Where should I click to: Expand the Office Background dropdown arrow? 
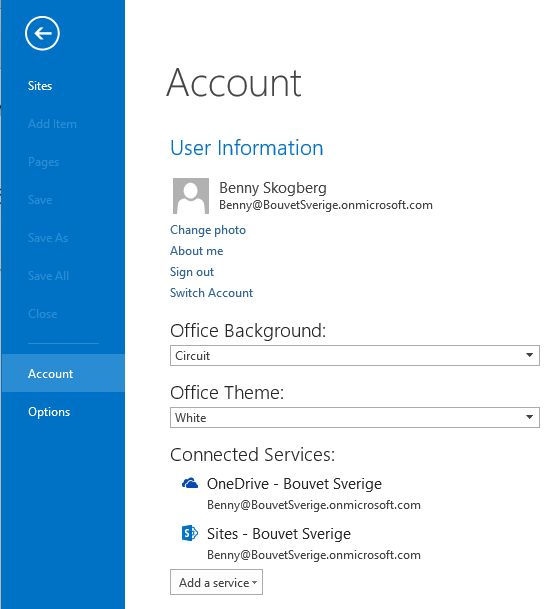529,355
